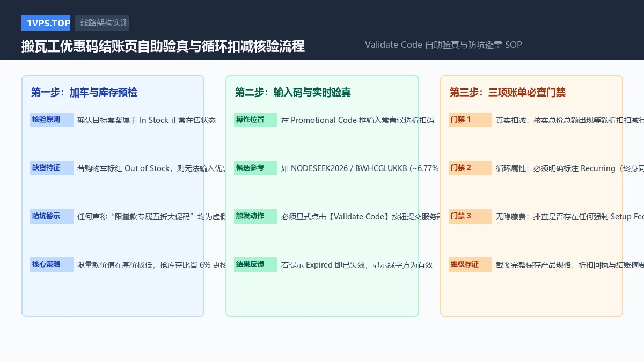Viewport: 644px width, 362px height.
Task: Click the 触发动作 label
Action: click(x=255, y=216)
